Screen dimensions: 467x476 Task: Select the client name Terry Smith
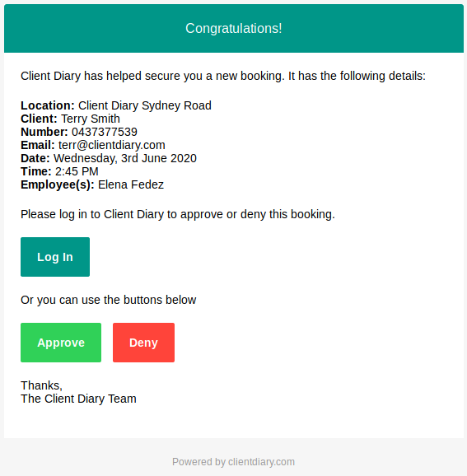coord(91,119)
